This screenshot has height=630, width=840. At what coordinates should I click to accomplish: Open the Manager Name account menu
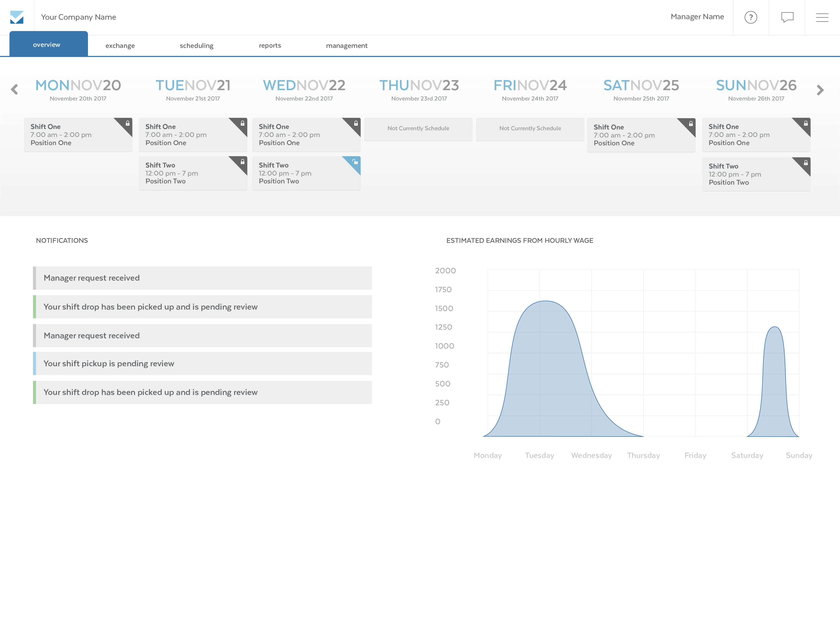pos(697,17)
